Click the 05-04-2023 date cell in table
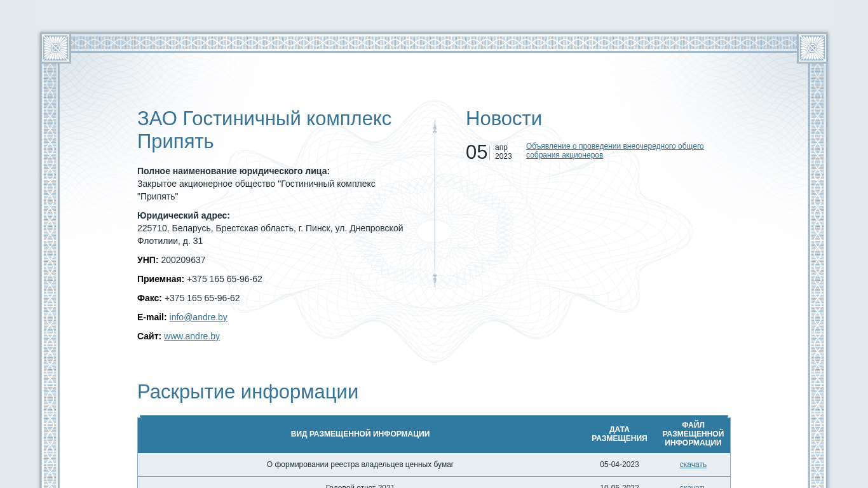Image resolution: width=868 pixels, height=488 pixels. [x=619, y=464]
